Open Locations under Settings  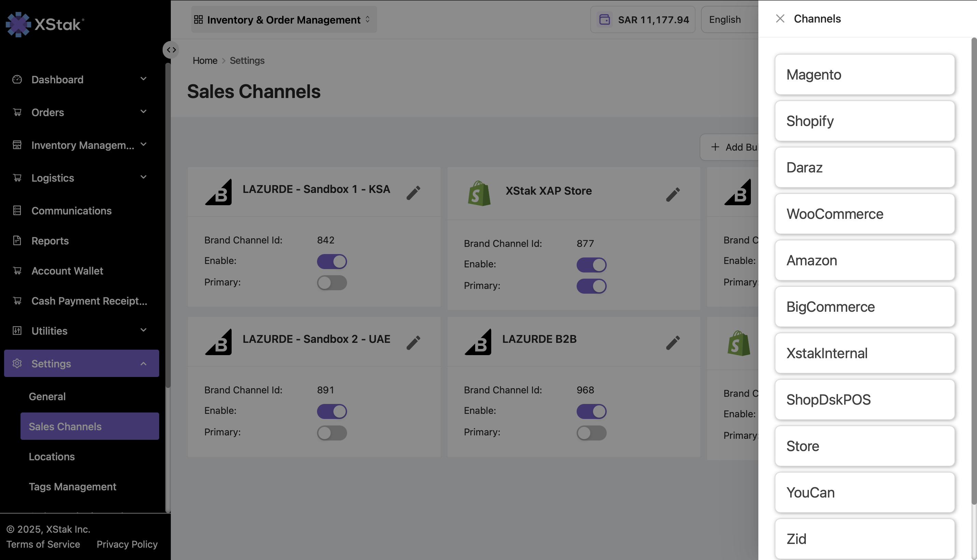52,457
